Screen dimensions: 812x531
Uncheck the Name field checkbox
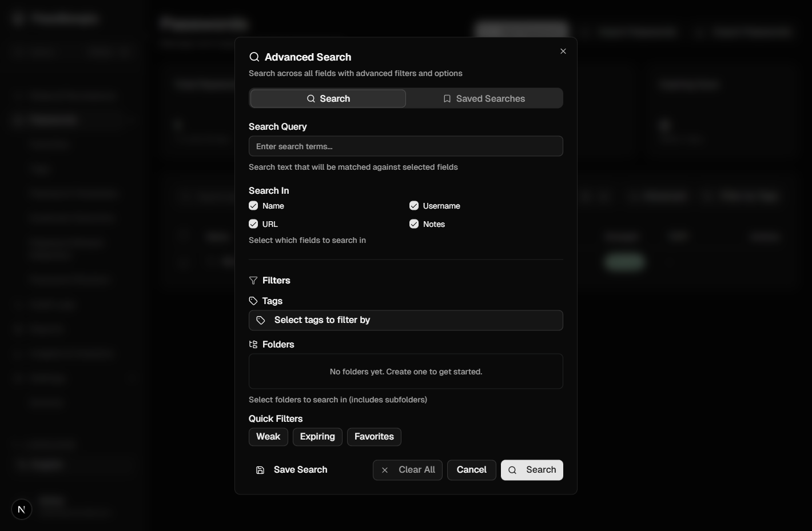click(x=253, y=206)
